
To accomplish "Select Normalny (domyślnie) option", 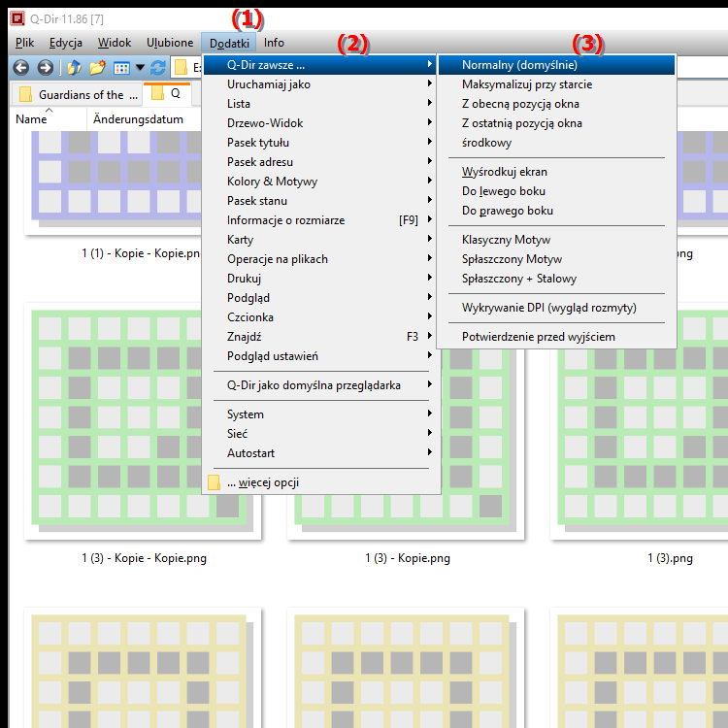I will 556,65.
